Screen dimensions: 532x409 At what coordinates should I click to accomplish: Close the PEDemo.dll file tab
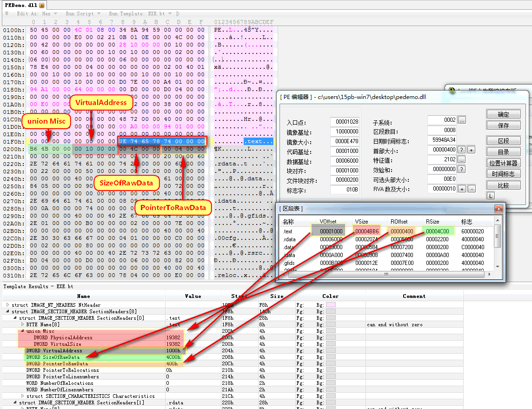42,6
